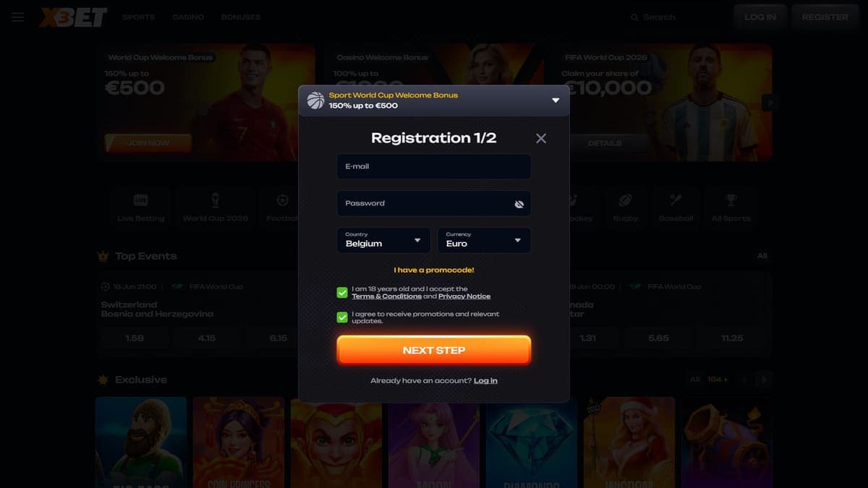Click the All button for Top Events
Viewport: 868px width, 488px height.
pyautogui.click(x=762, y=256)
